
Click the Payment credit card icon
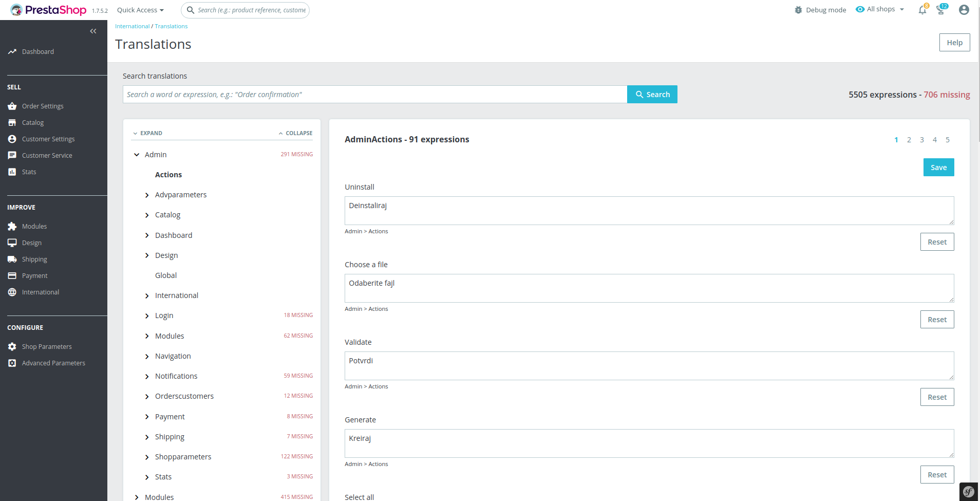[12, 276]
